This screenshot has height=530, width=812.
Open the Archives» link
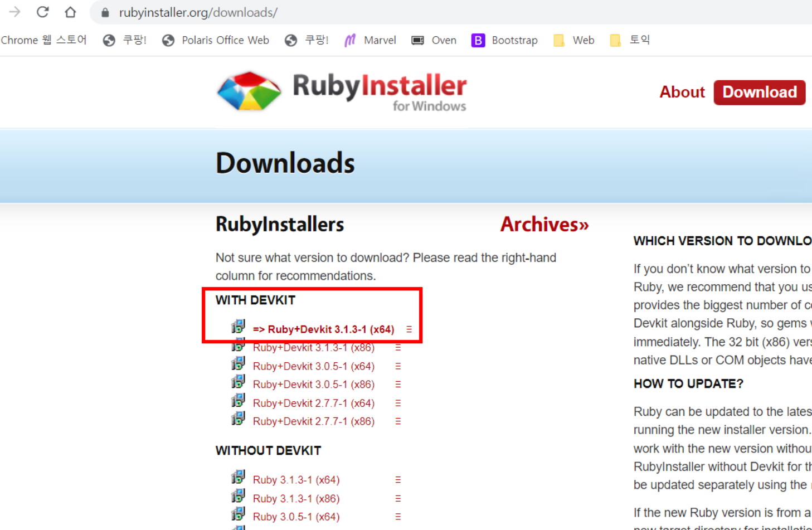coord(544,224)
